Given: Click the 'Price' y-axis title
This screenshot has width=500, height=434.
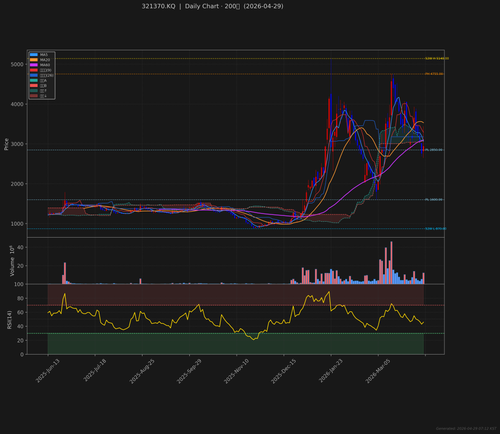Looking at the screenshot, I should pos(6,144).
